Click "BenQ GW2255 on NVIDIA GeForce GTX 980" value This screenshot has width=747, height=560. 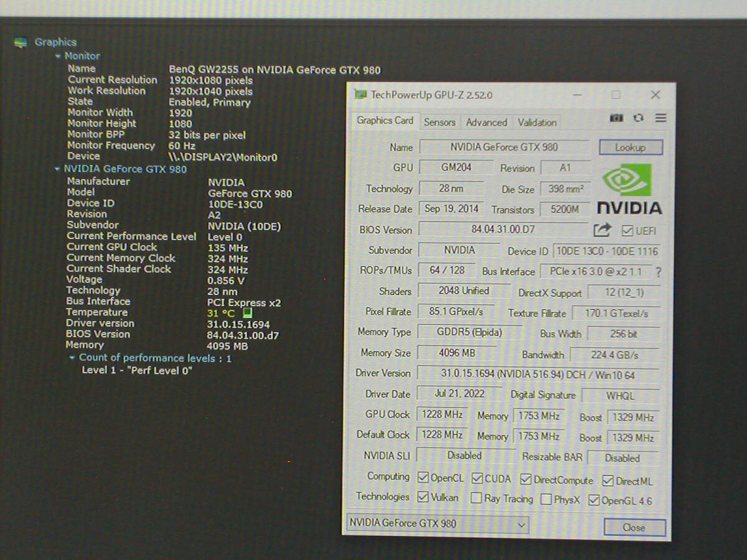[275, 70]
